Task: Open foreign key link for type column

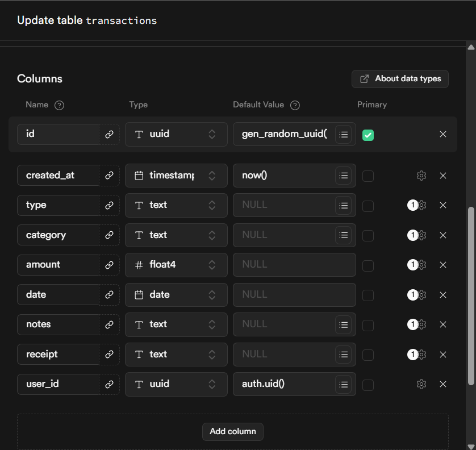Action: point(109,205)
